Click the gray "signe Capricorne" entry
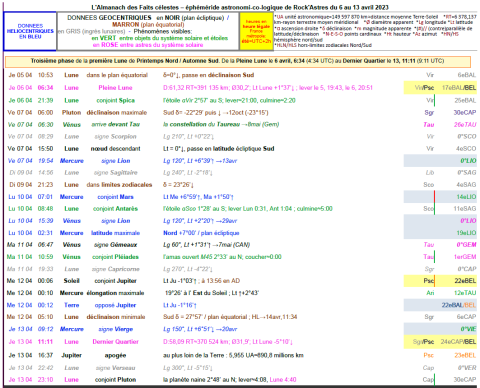Viewport: 480px width, 388px height. 115,269
